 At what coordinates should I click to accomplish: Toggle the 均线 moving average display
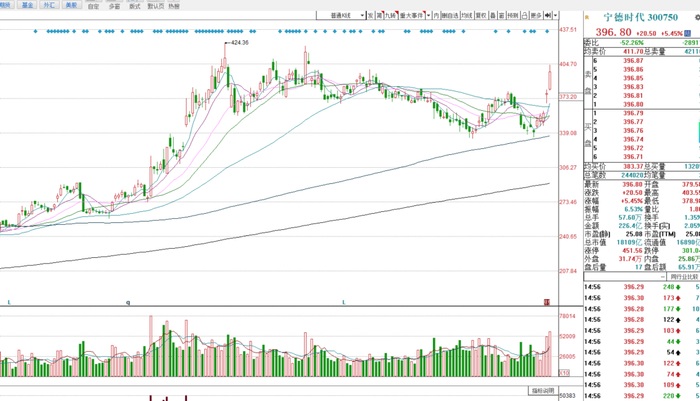point(467,16)
